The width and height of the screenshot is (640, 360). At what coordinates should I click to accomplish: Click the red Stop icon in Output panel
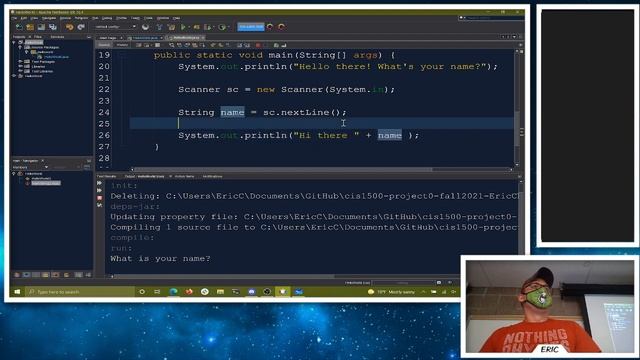click(99, 198)
